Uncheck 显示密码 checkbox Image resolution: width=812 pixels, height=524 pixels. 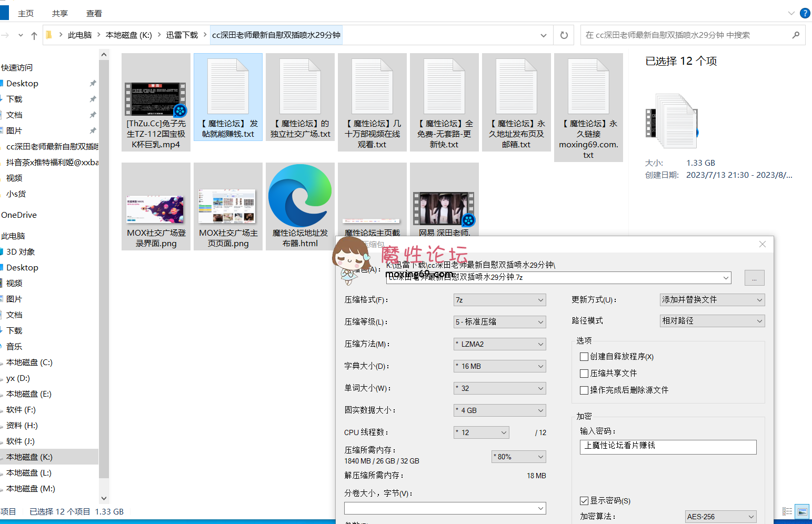click(x=584, y=501)
